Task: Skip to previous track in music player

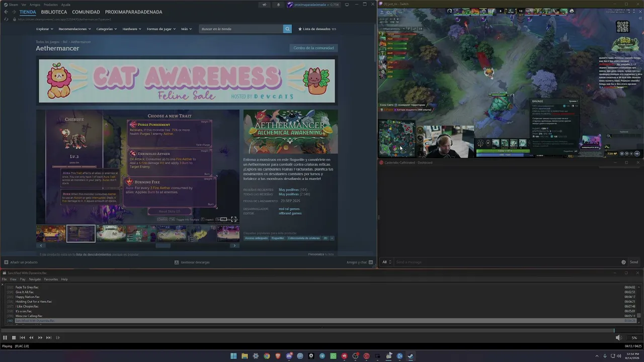Action: 22,338
